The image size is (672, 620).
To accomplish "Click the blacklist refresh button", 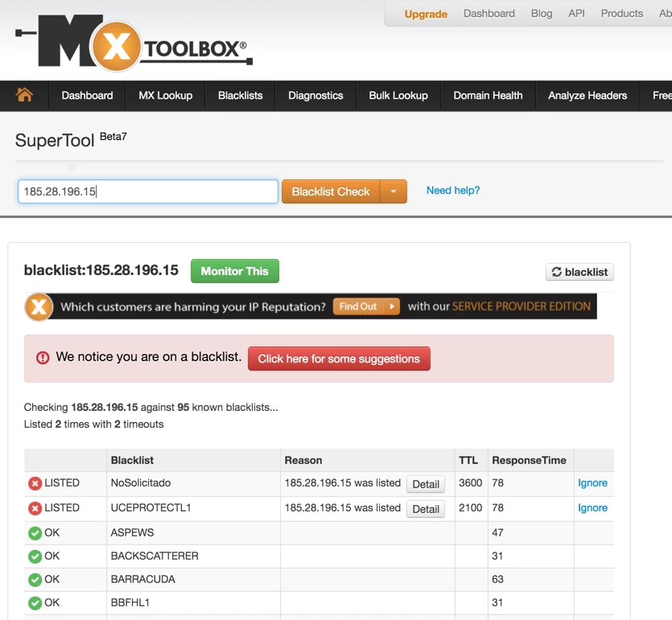I will (x=579, y=272).
